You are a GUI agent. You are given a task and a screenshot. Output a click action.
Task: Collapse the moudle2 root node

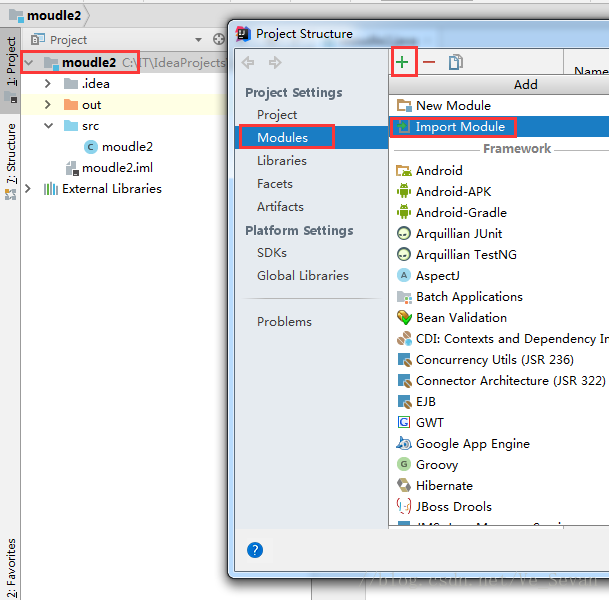click(x=29, y=63)
